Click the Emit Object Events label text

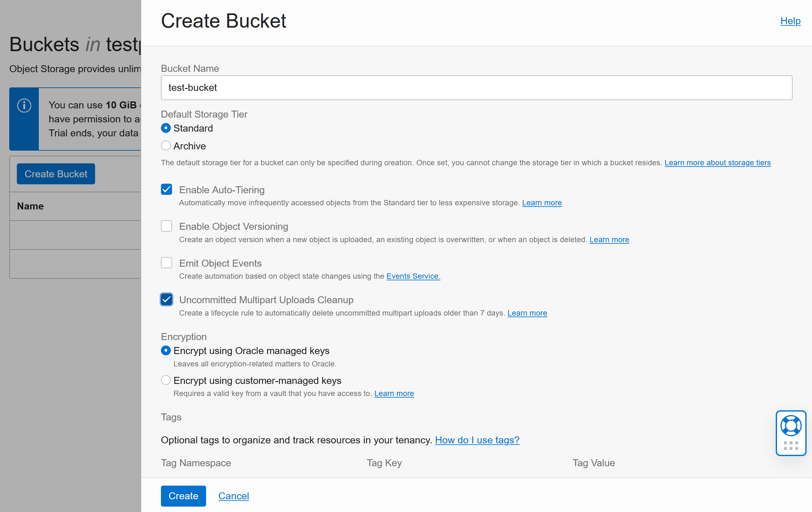click(x=220, y=263)
